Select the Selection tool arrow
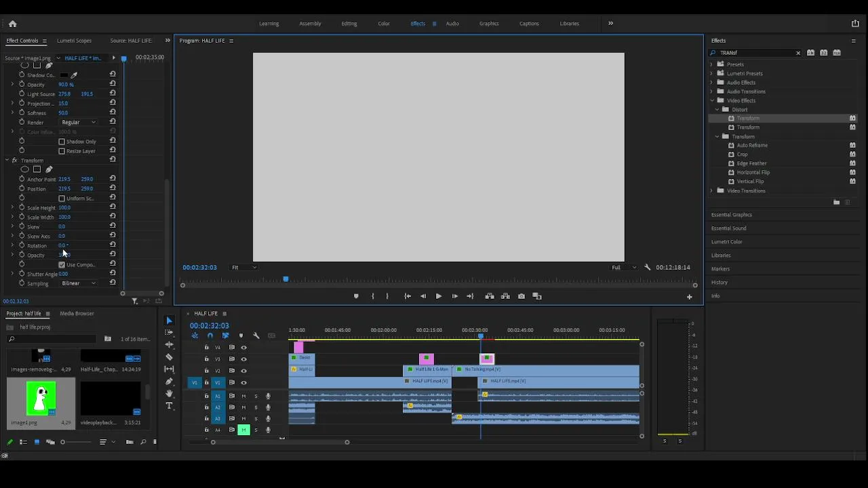868x488 pixels. [169, 321]
